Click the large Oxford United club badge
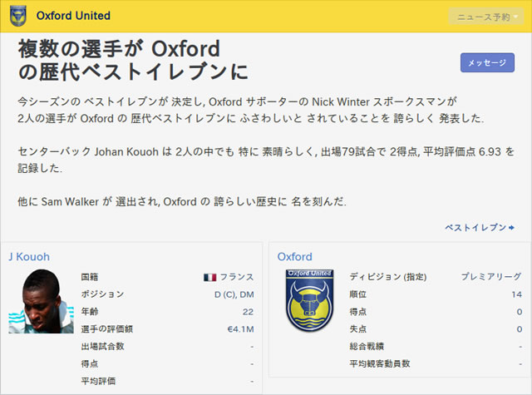Image resolution: width=532 pixels, height=395 pixels. pos(309,300)
